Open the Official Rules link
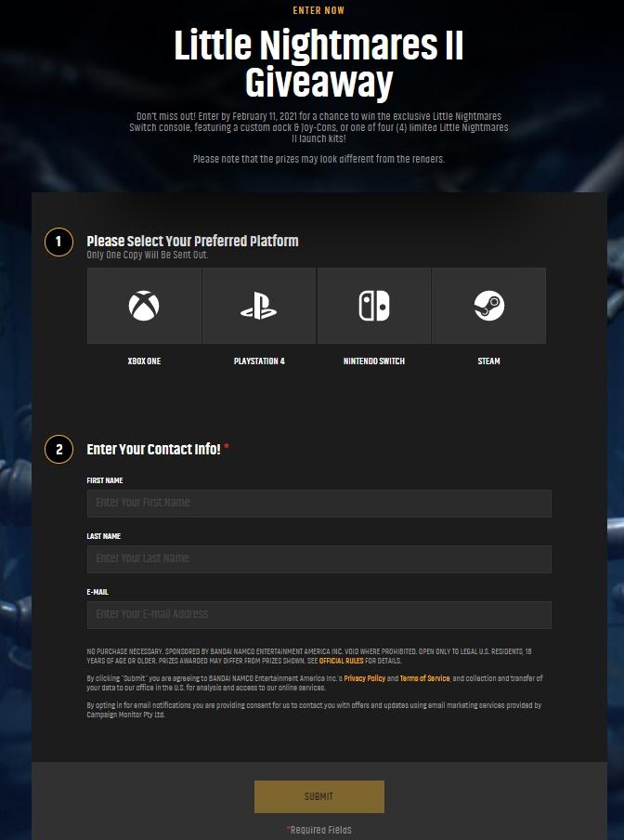 point(342,661)
